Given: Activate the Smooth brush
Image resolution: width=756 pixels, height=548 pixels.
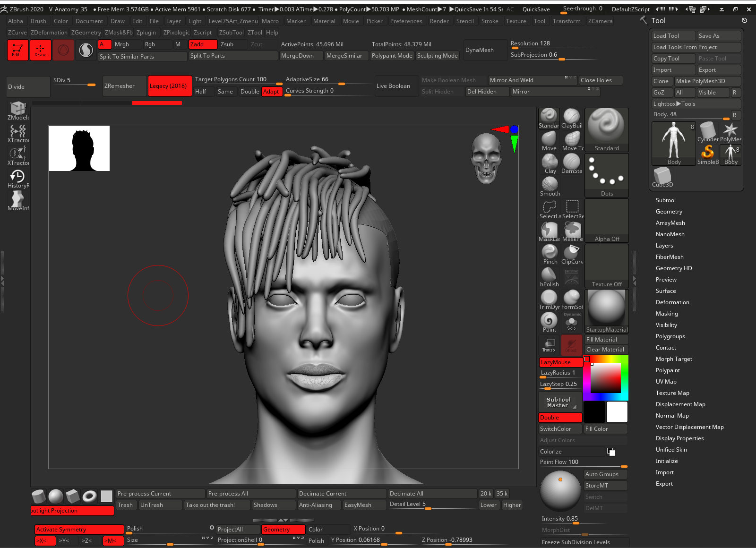Looking at the screenshot, I should pos(550,187).
